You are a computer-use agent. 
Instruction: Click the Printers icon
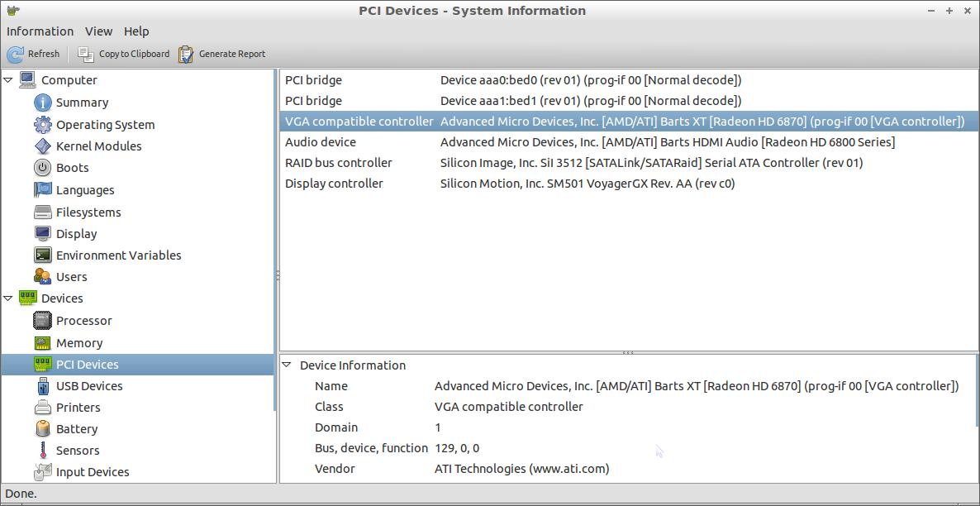point(43,408)
